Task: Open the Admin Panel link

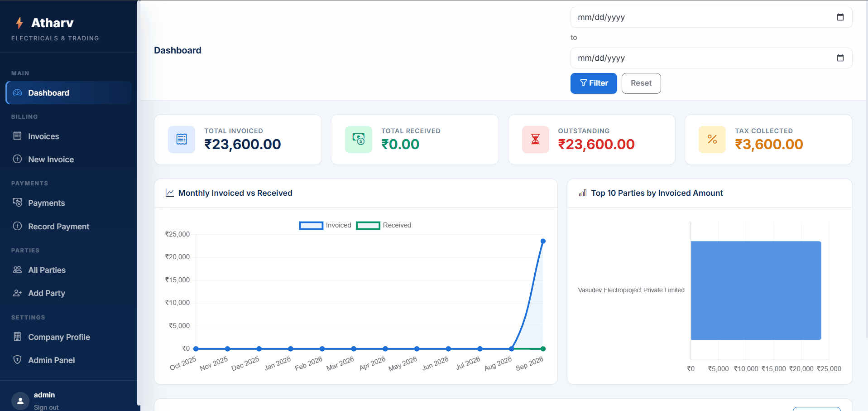Action: coord(69,360)
